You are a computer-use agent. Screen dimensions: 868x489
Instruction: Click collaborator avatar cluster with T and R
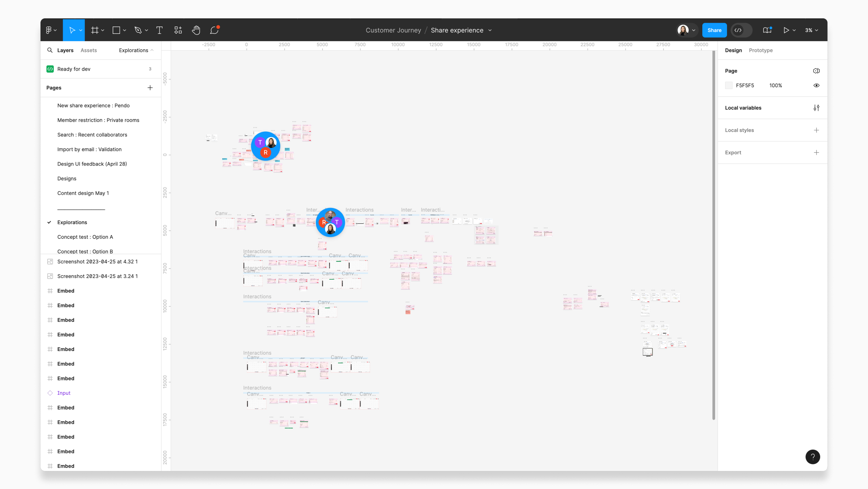266,146
